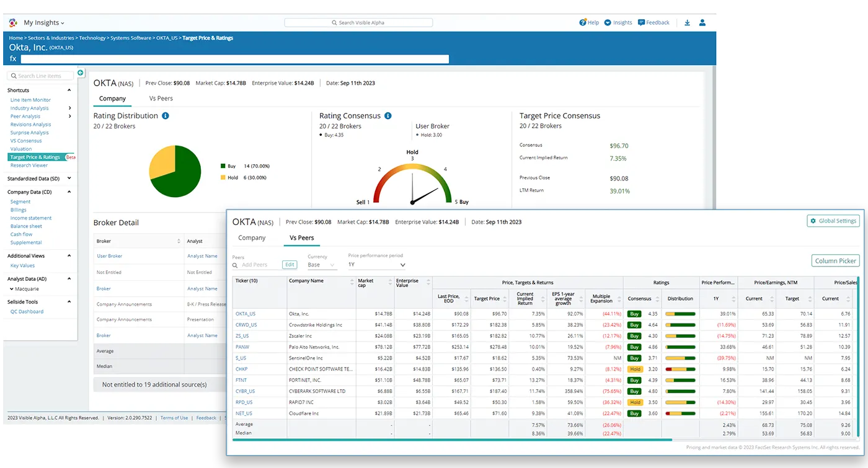Image resolution: width=868 pixels, height=468 pixels.
Task: Expand the Standardized Data (SD) section
Action: click(x=69, y=179)
